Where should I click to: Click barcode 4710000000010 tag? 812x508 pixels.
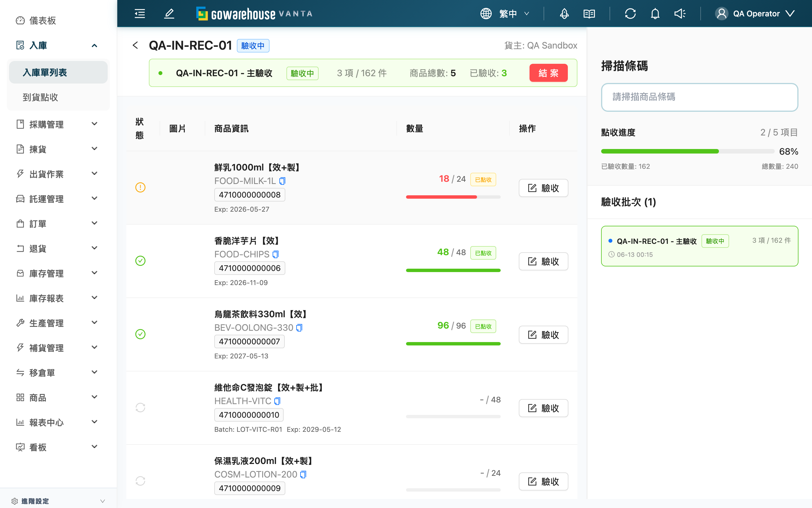tap(249, 415)
